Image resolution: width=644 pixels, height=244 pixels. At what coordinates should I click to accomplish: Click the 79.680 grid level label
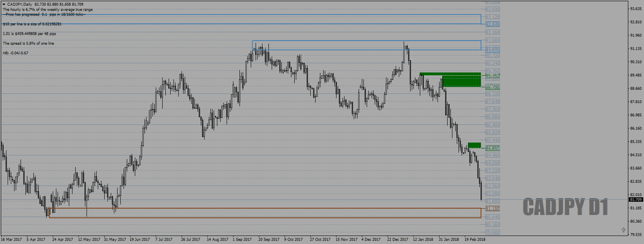coord(492,232)
